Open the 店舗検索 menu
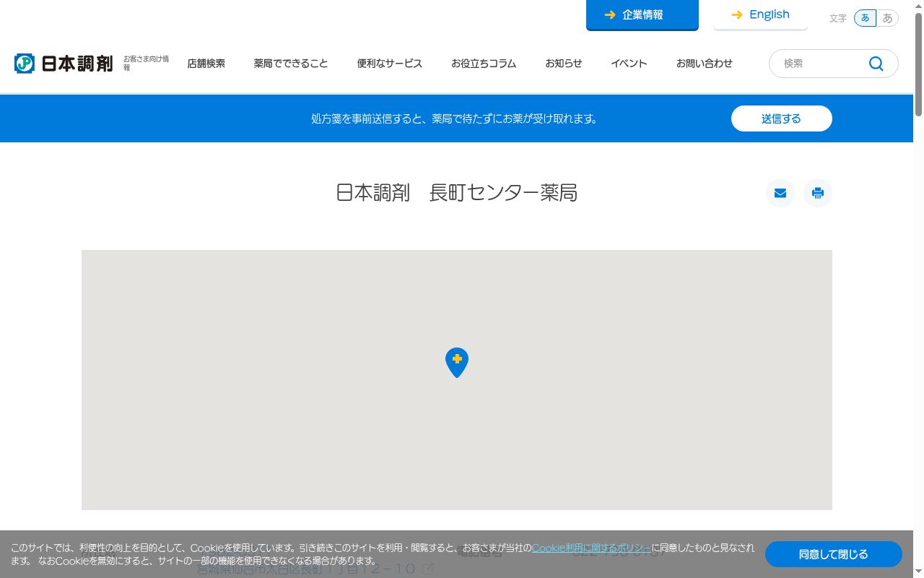924x578 pixels. [x=206, y=64]
